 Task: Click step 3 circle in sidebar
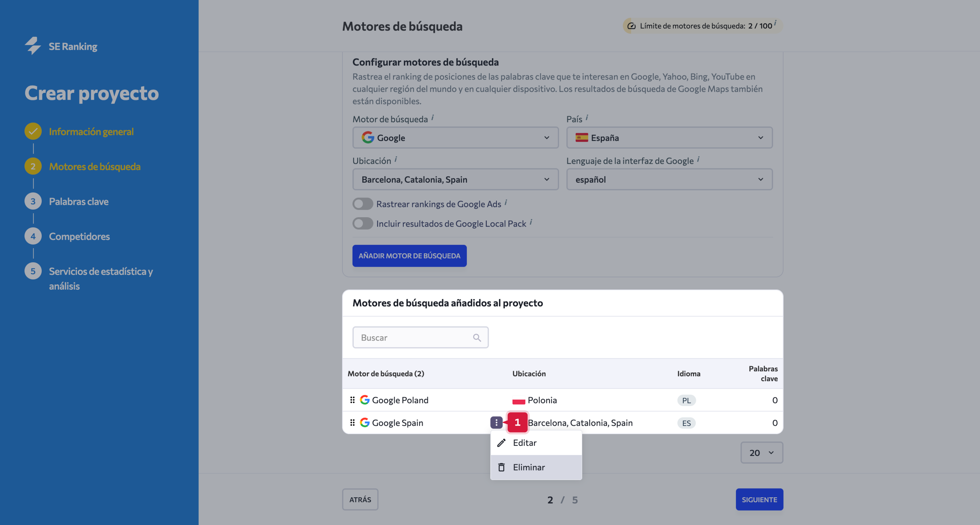(x=33, y=201)
